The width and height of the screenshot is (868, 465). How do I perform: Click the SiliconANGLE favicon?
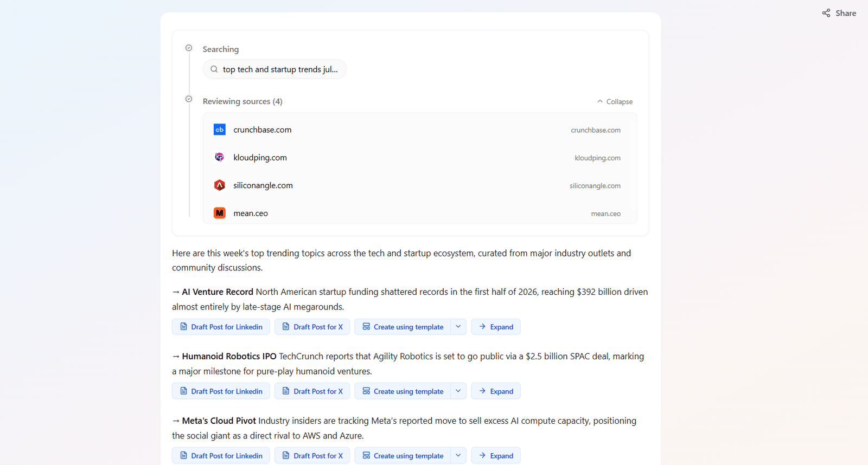click(x=220, y=185)
